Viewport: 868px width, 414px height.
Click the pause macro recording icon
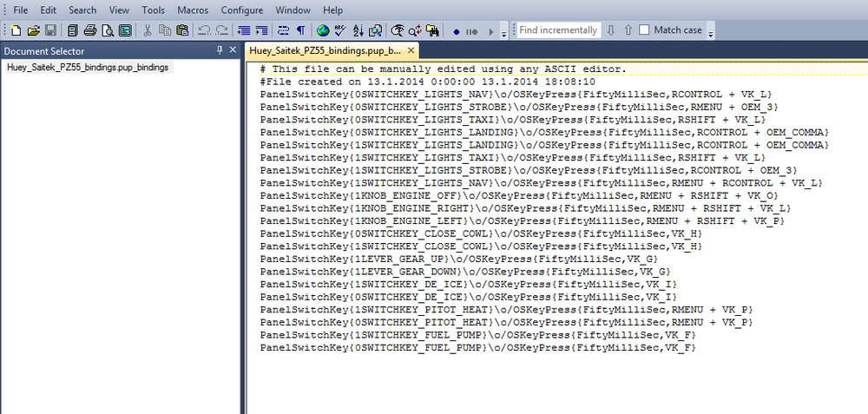pos(471,31)
